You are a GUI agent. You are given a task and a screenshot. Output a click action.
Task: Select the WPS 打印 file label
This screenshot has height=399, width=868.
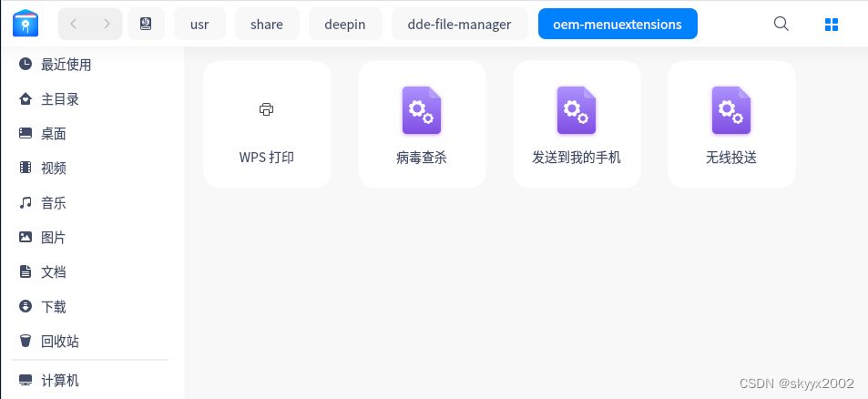point(267,158)
